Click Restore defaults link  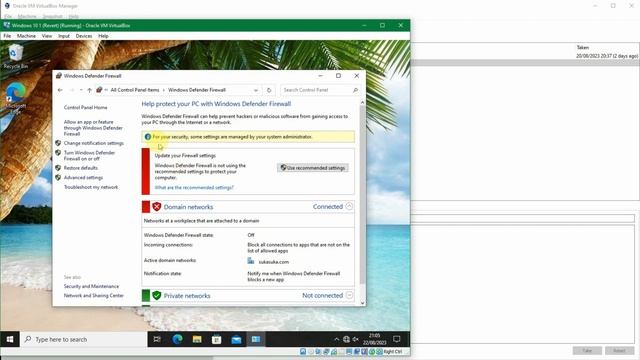tap(81, 168)
